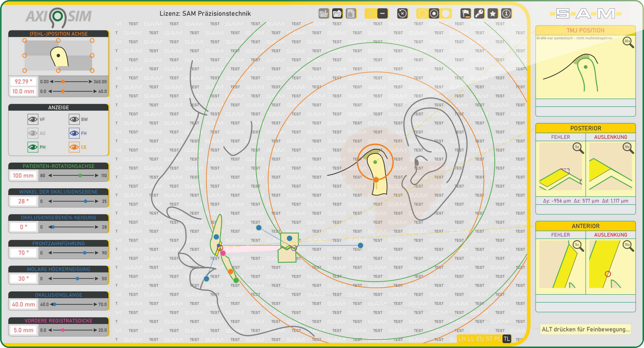The height and width of the screenshot is (348, 644).
Task: Toggle the CE eye visibility
Action: pyautogui.click(x=74, y=147)
